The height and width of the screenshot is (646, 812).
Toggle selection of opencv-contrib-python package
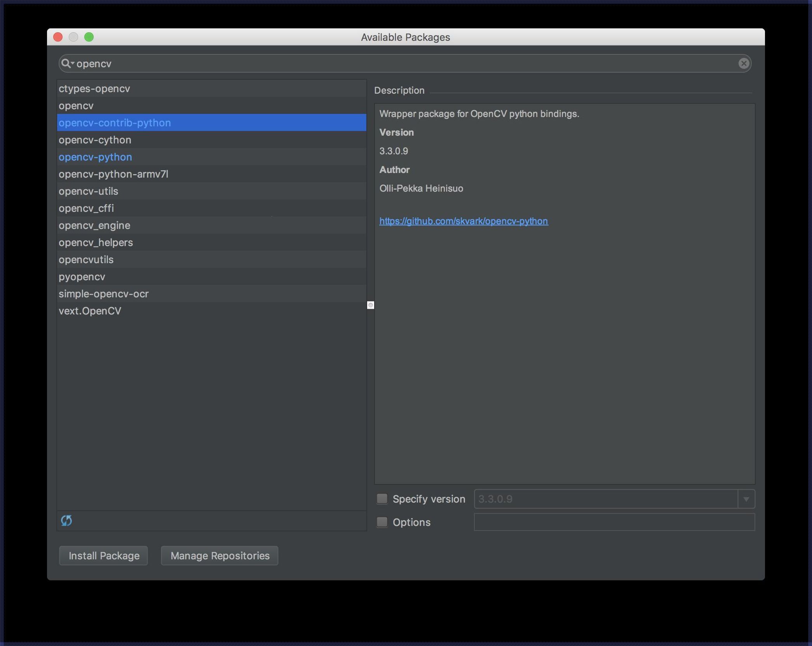click(x=211, y=122)
